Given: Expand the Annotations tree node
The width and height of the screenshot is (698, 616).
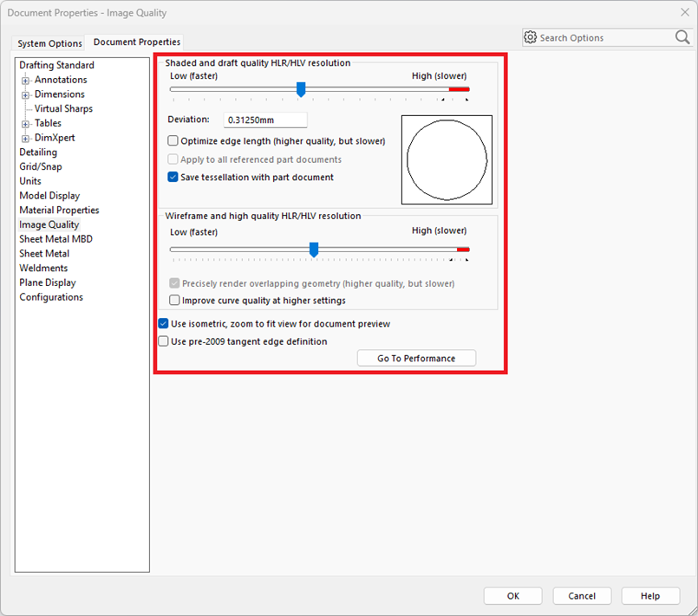Looking at the screenshot, I should pyautogui.click(x=25, y=81).
